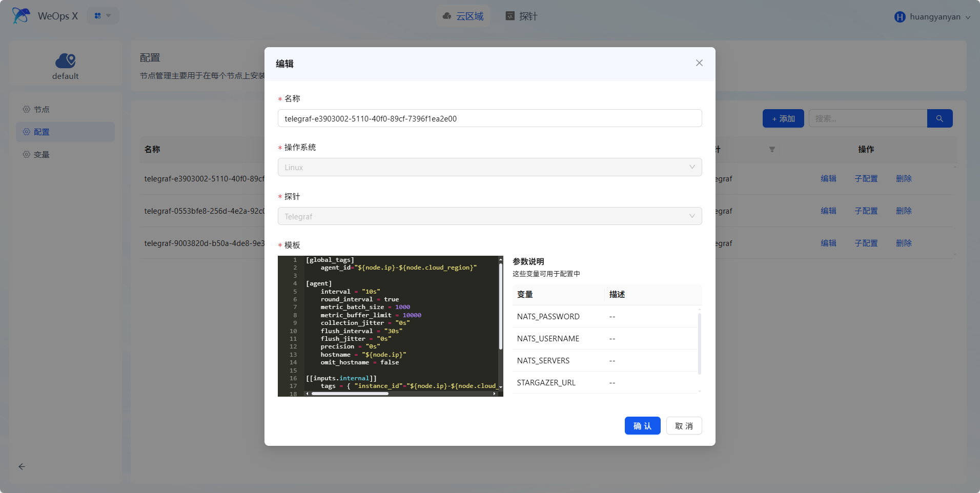Select the default cloud region icon

[x=66, y=61]
